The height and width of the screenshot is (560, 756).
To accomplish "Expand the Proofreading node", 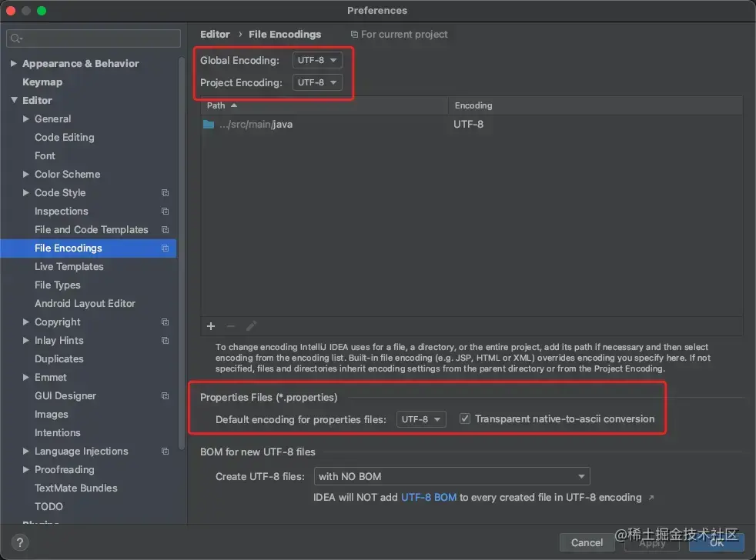I will pyautogui.click(x=26, y=469).
